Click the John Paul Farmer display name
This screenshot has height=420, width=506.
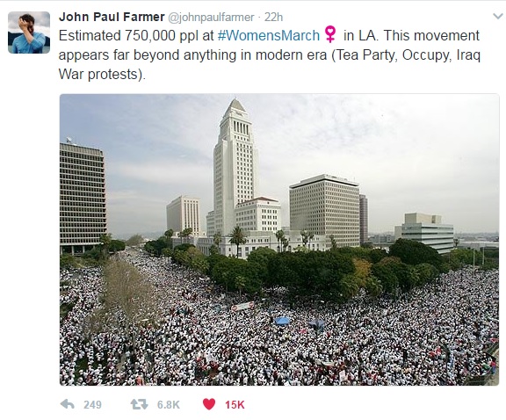tap(112, 17)
